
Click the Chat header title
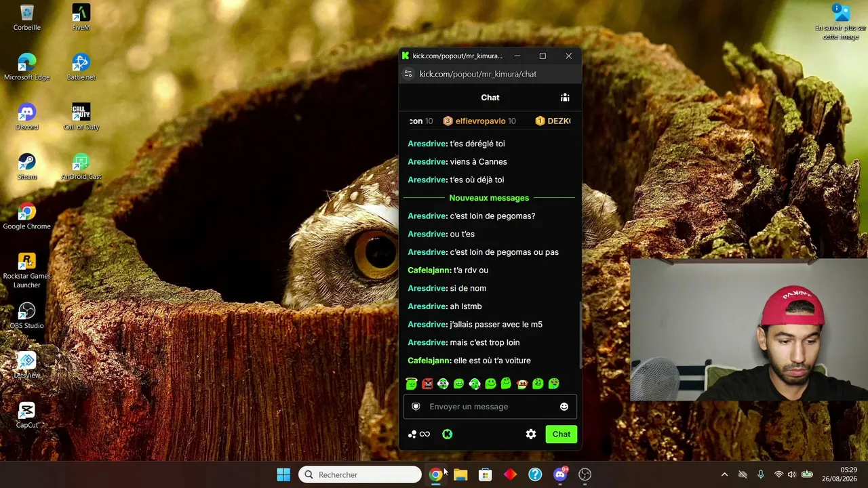490,98
